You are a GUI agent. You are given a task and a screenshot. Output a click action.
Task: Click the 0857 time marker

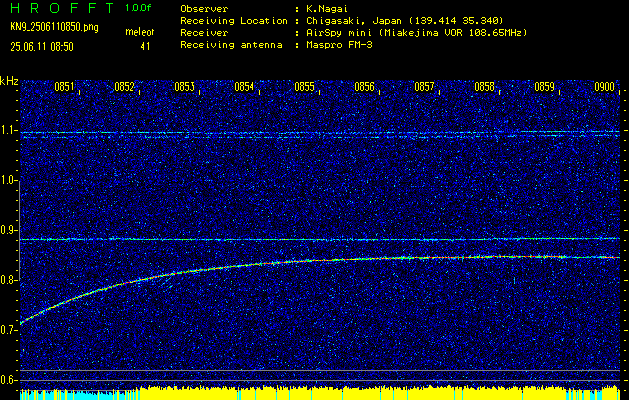(424, 87)
